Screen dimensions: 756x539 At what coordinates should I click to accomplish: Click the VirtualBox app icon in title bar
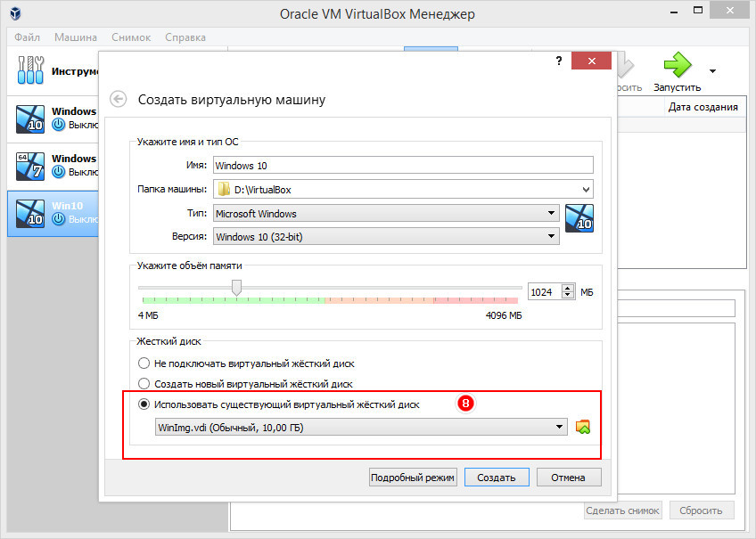[x=15, y=13]
